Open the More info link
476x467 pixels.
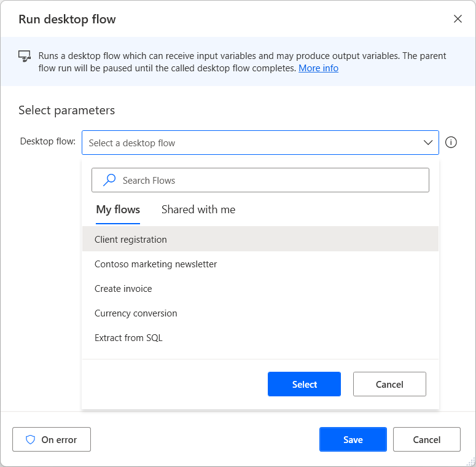click(318, 68)
